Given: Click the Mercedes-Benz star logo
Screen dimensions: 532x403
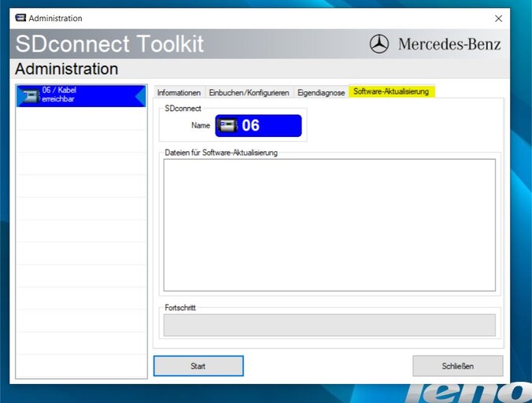Looking at the screenshot, I should point(379,44).
